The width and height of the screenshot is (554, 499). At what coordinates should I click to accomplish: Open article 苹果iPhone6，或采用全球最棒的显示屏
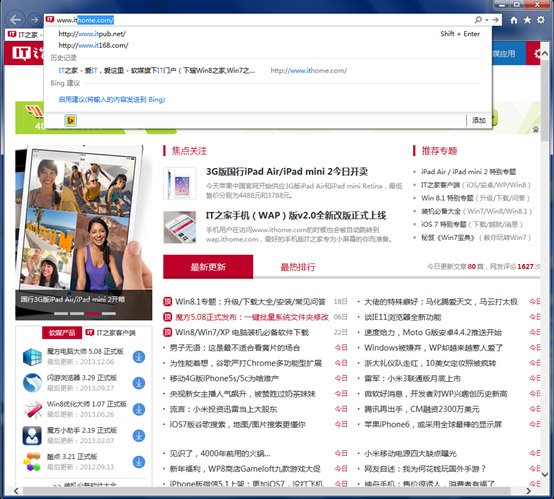[433, 424]
